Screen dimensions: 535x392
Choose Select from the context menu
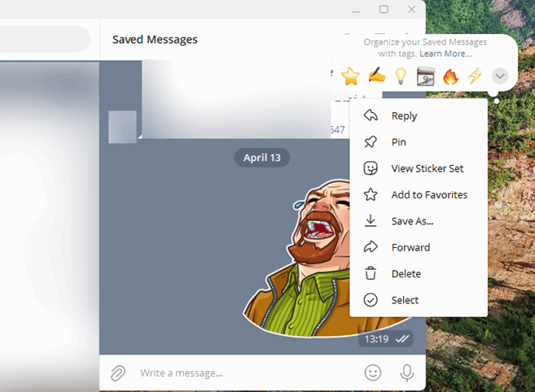point(419,300)
